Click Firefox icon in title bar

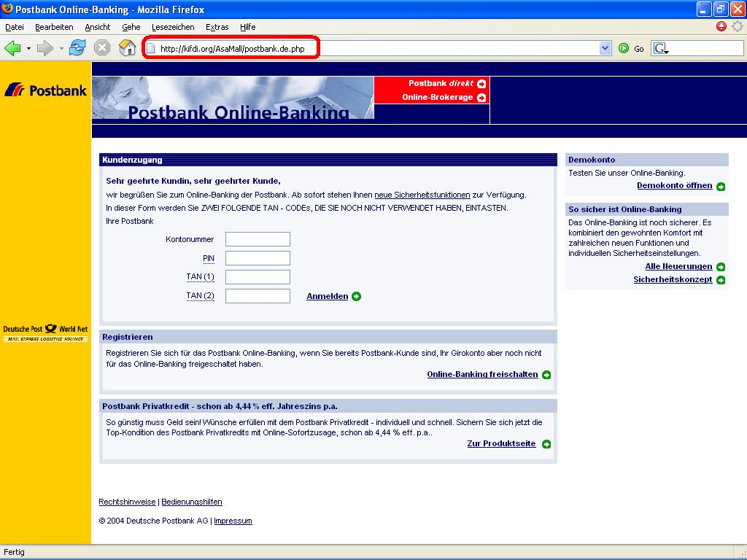7,9
